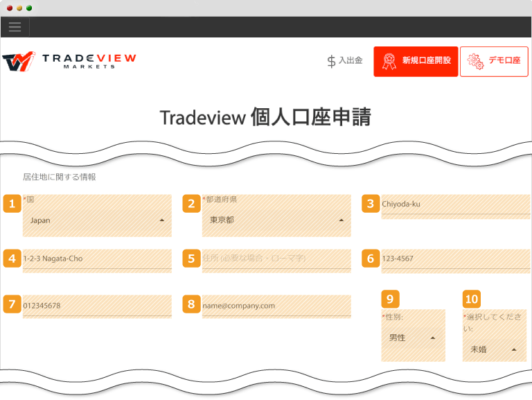
Task: Click the arrow of the 東京都 dropdown
Action: pyautogui.click(x=342, y=220)
